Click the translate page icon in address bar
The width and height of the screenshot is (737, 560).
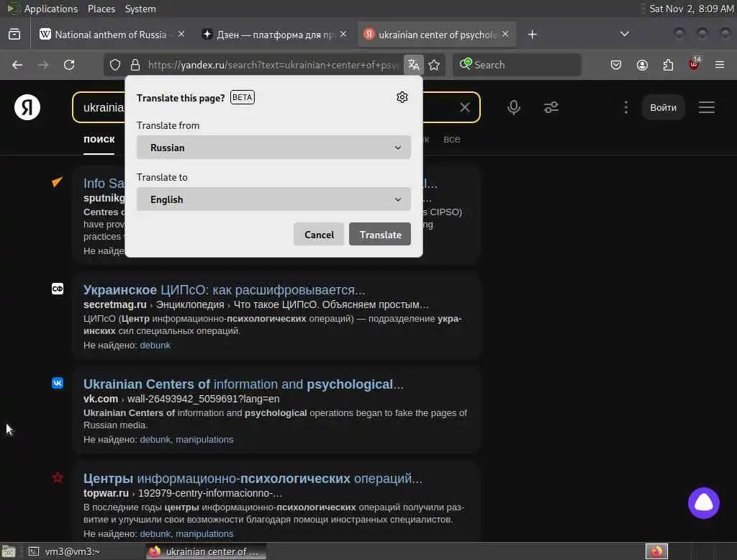(x=414, y=65)
